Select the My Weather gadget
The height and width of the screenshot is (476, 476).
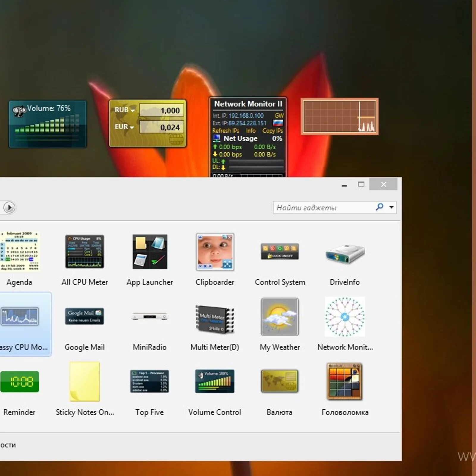pyautogui.click(x=280, y=317)
